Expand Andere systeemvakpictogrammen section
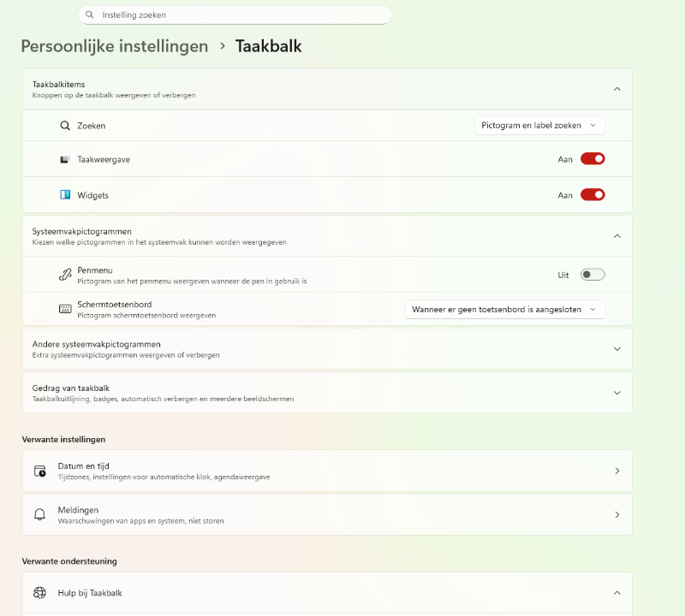Screen dimensions: 685x616 pos(616,349)
